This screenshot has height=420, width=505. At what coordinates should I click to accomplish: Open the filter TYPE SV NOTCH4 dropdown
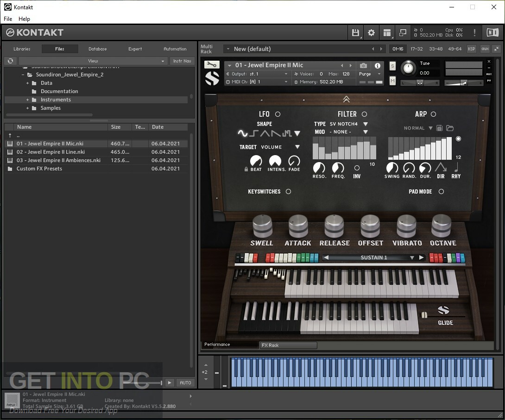click(366, 124)
